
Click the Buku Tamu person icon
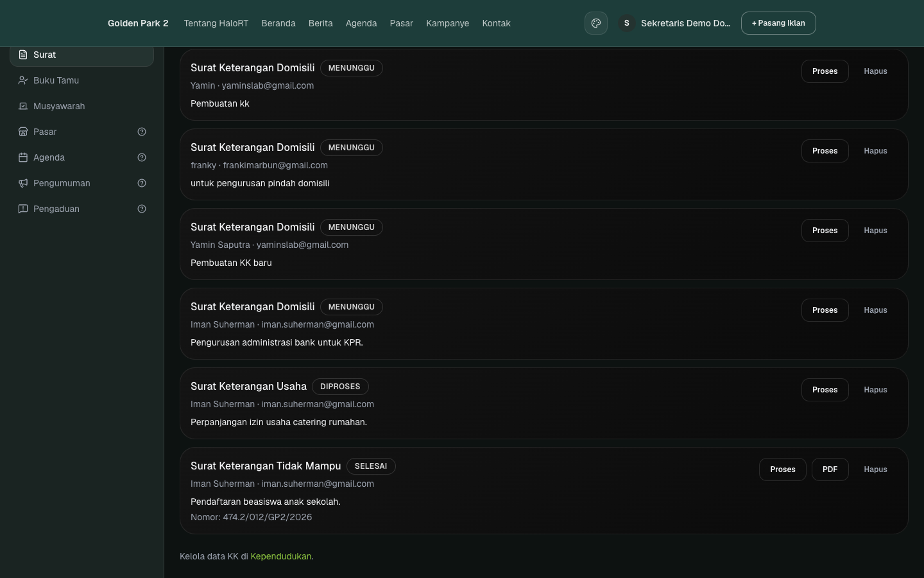click(x=23, y=80)
